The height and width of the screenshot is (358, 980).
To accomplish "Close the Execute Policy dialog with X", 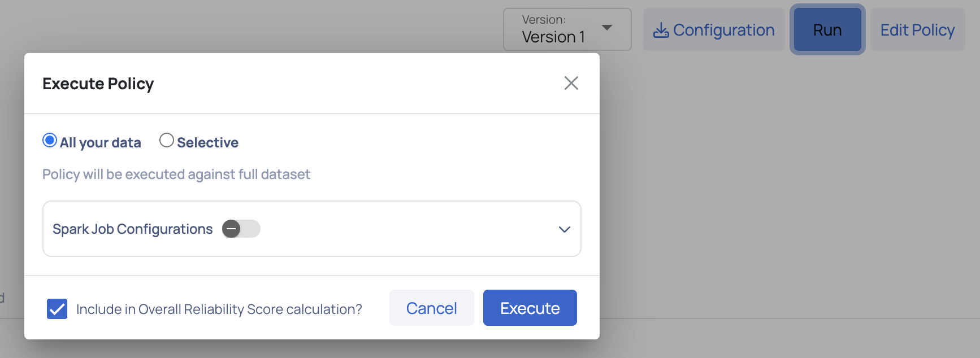I will pyautogui.click(x=571, y=83).
